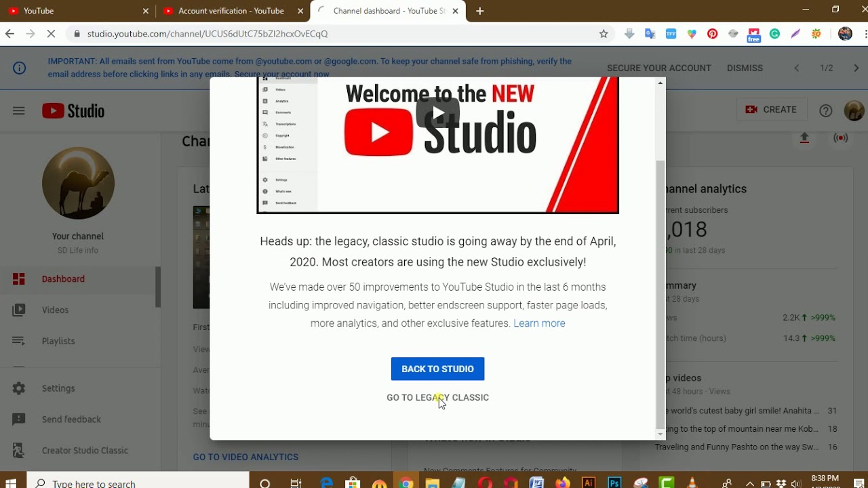Open Illustrator from the taskbar
Image resolution: width=868 pixels, height=488 pixels.
(x=589, y=483)
